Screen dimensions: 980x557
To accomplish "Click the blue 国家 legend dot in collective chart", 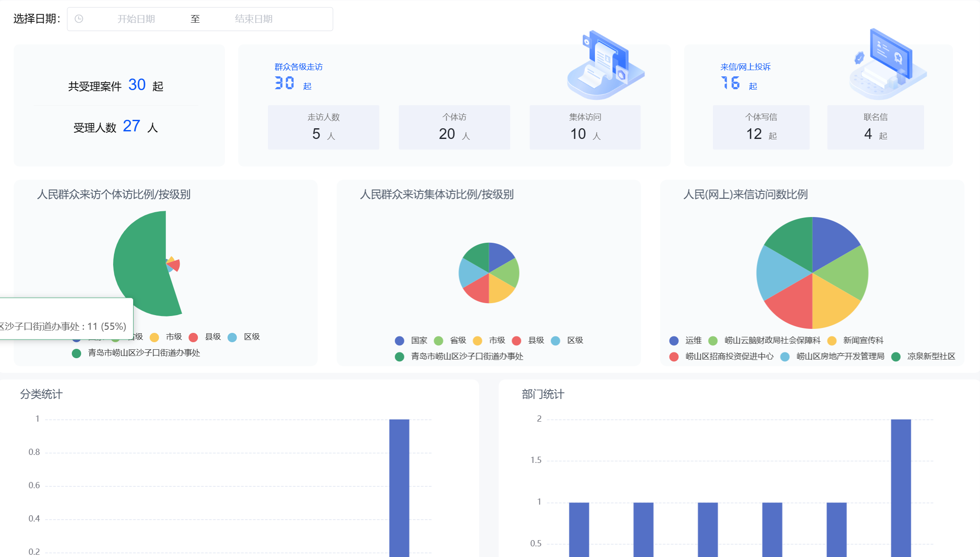I will click(x=399, y=340).
